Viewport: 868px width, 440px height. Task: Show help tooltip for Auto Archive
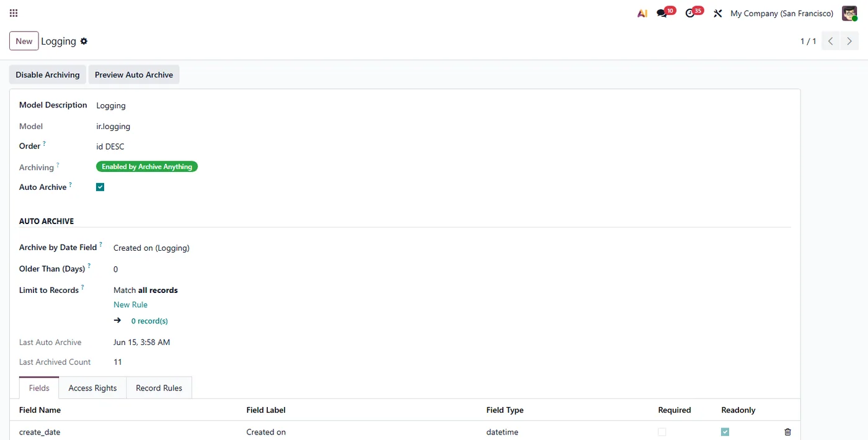(70, 185)
